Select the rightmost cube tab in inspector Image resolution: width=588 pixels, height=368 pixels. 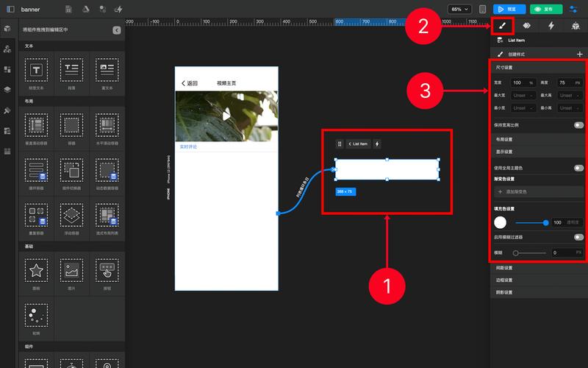tap(576, 26)
